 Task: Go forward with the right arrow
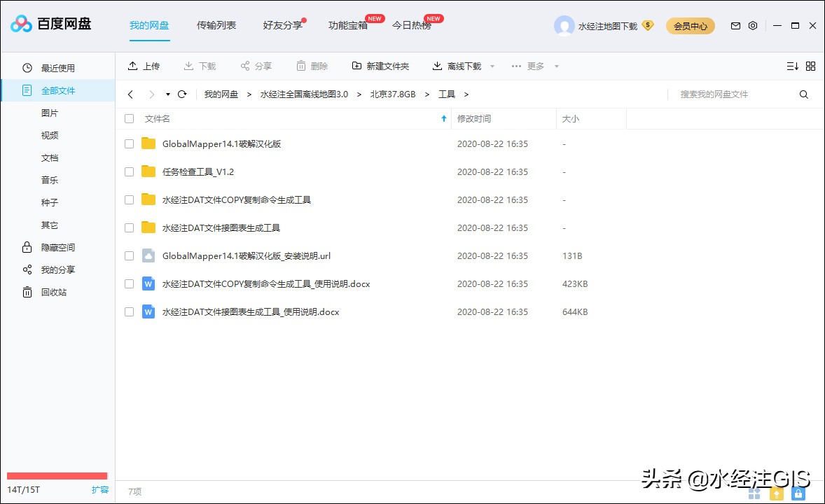coord(151,94)
